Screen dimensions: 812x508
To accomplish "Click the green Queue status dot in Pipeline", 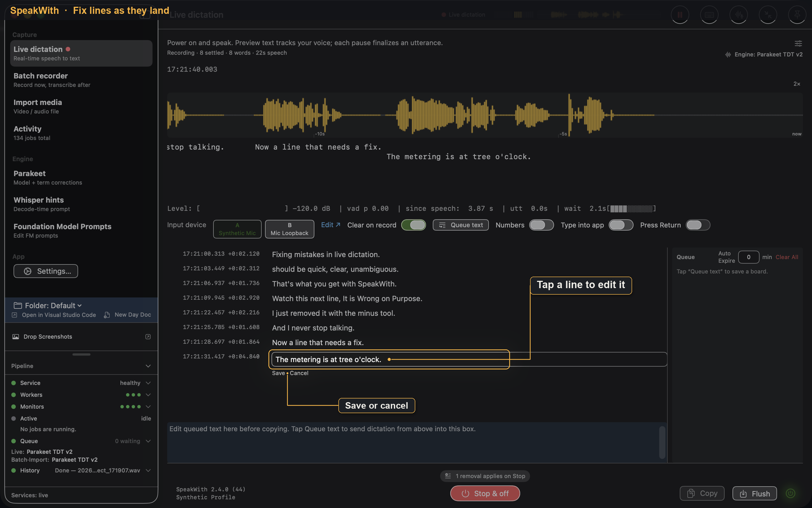I will point(14,441).
